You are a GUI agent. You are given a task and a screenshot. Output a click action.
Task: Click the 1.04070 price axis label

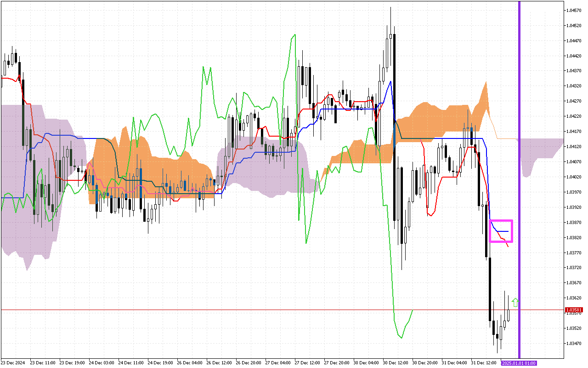point(573,162)
